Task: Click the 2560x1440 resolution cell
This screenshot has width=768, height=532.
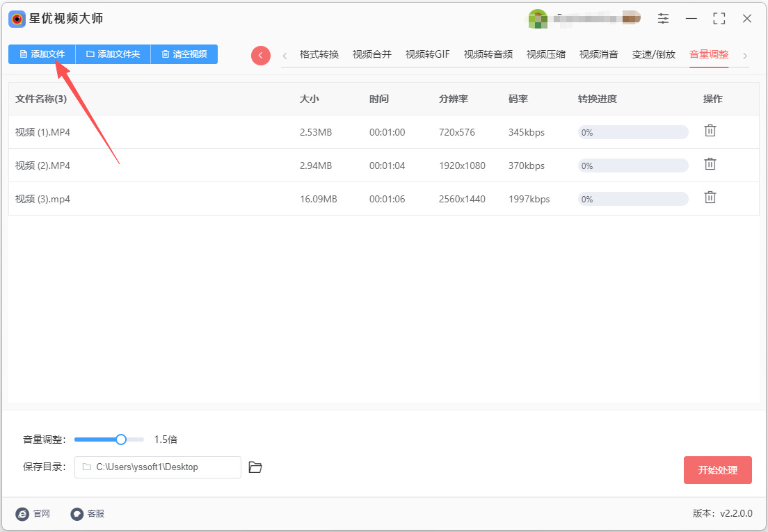Action: tap(463, 199)
